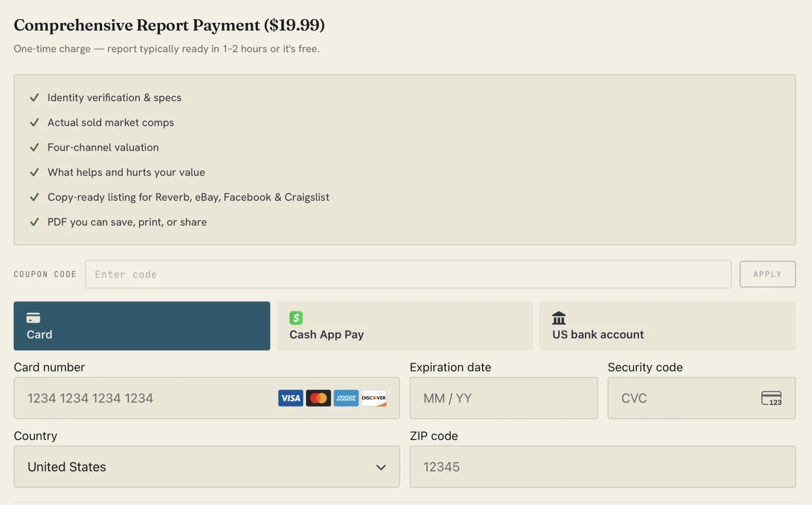Click the Discover card logo
The height and width of the screenshot is (505, 812).
click(x=374, y=398)
